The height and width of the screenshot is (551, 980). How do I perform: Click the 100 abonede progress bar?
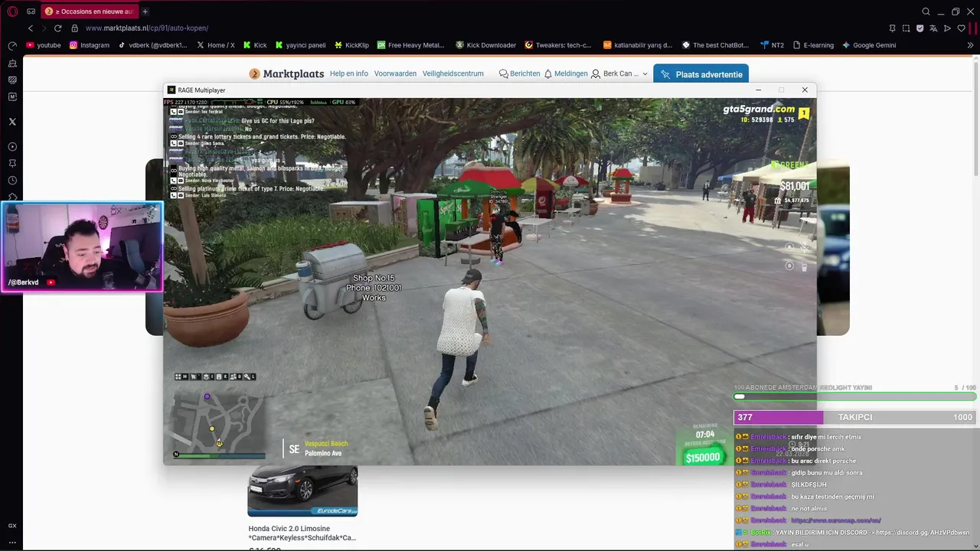856,396
